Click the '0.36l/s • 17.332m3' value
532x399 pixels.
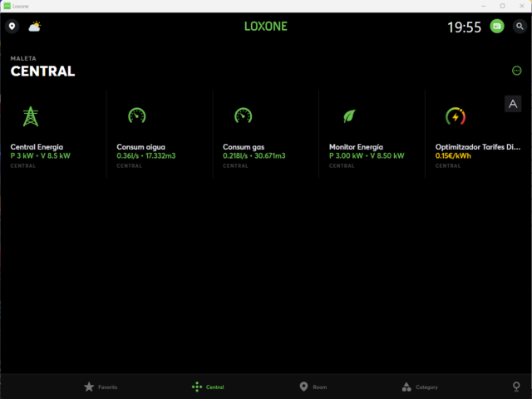tap(146, 155)
